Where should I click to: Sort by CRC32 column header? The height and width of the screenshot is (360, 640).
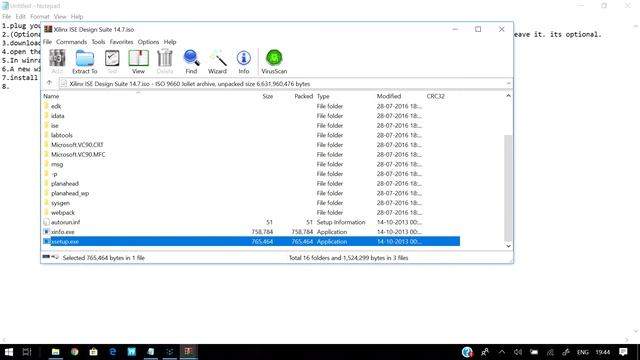[x=435, y=96]
